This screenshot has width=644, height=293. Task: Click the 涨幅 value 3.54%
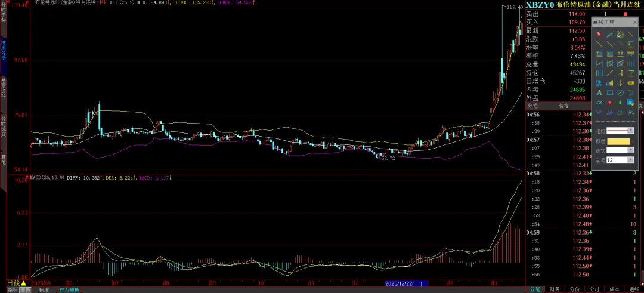pyautogui.click(x=577, y=48)
